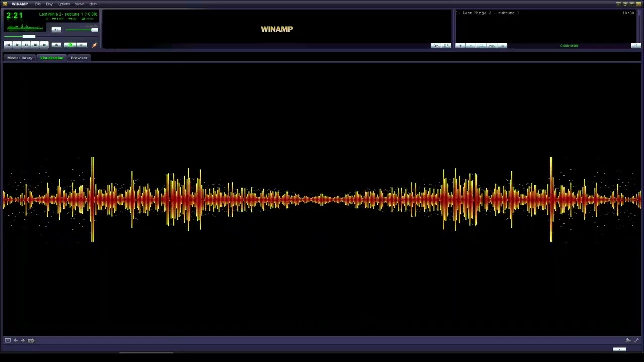The image size is (644, 362).
Task: Stop playback with the Stop button
Action: [x=35, y=45]
